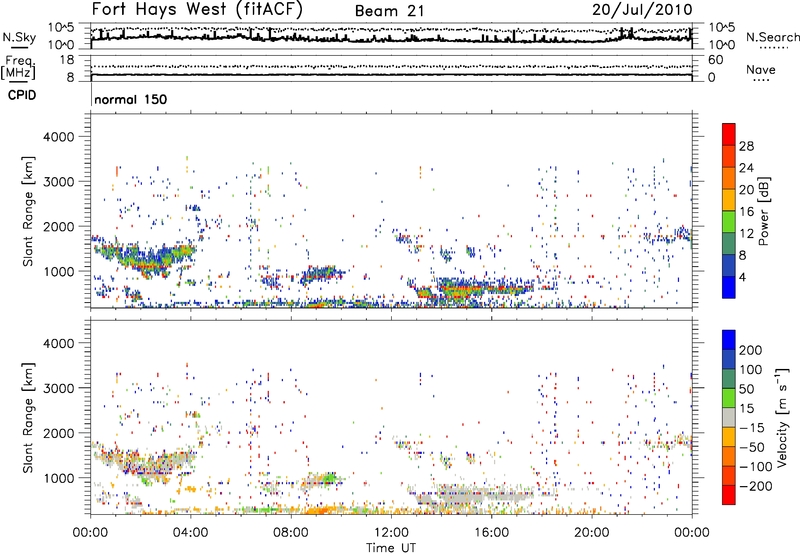Click the '20:00' time axis tick label
This screenshot has height=554, width=800.
[592, 533]
